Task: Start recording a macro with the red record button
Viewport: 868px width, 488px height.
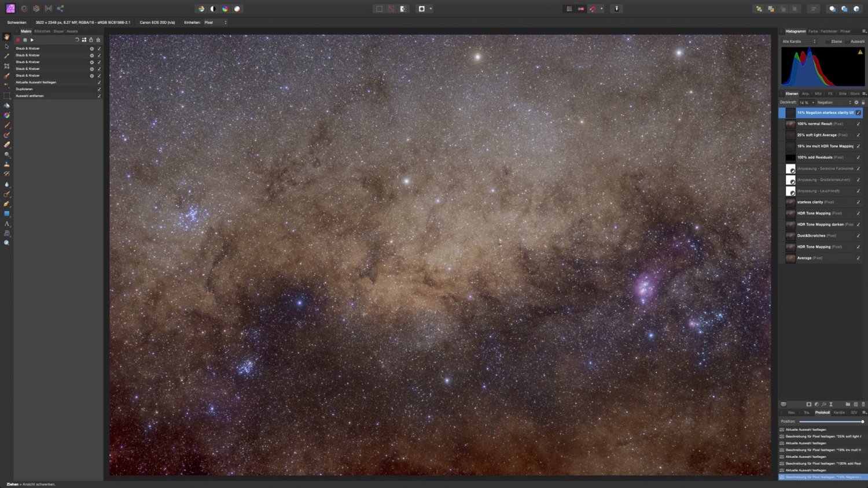Action: (18, 40)
